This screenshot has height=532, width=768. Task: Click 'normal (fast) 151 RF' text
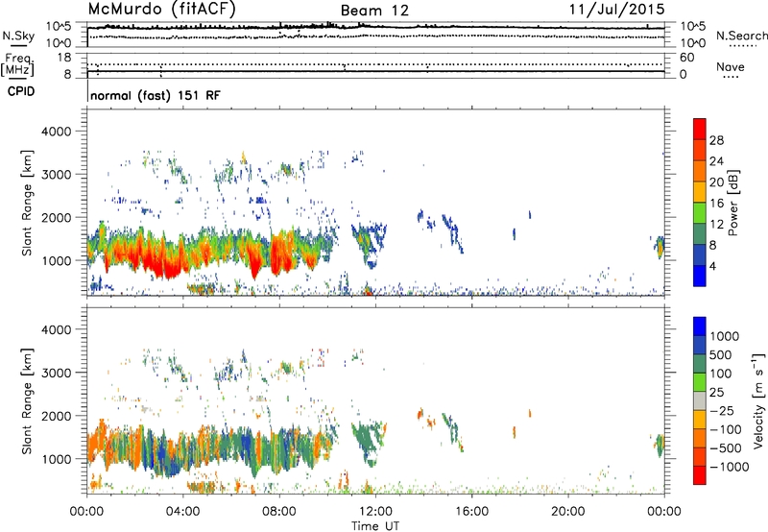(156, 95)
